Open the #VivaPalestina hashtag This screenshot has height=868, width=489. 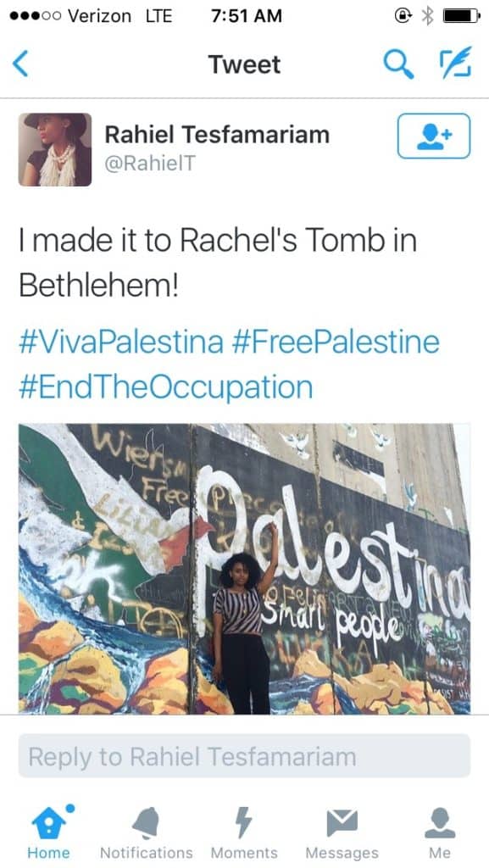121,342
